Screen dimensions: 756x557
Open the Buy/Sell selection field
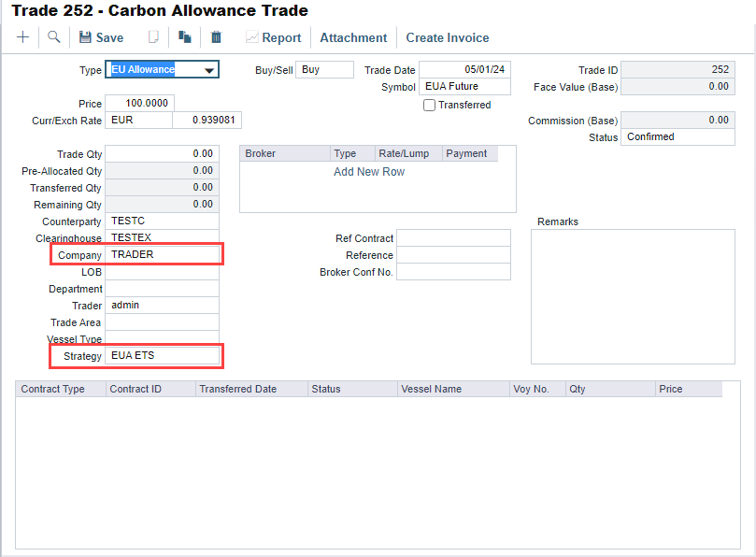click(324, 70)
